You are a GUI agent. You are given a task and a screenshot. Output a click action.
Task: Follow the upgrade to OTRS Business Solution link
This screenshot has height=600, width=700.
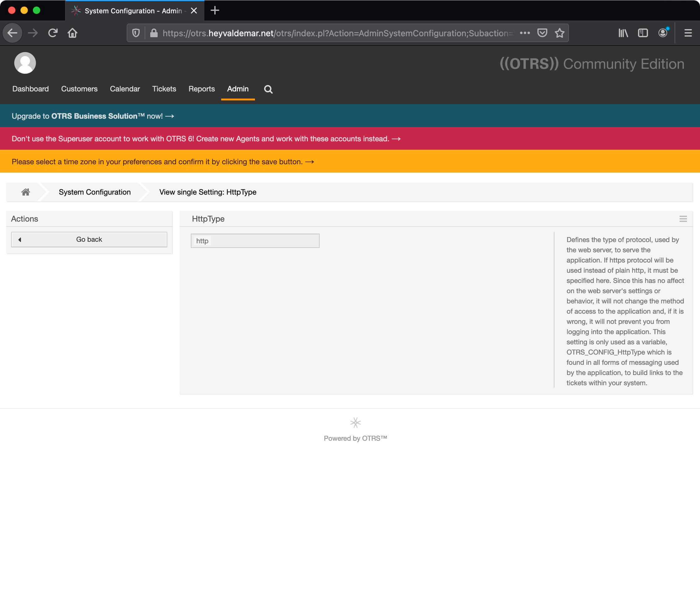tap(93, 116)
